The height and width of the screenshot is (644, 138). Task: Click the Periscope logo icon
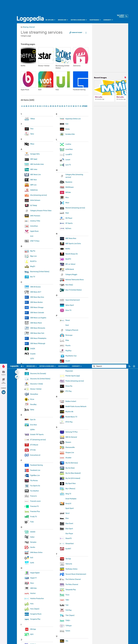pyautogui.click(x=62, y=335)
